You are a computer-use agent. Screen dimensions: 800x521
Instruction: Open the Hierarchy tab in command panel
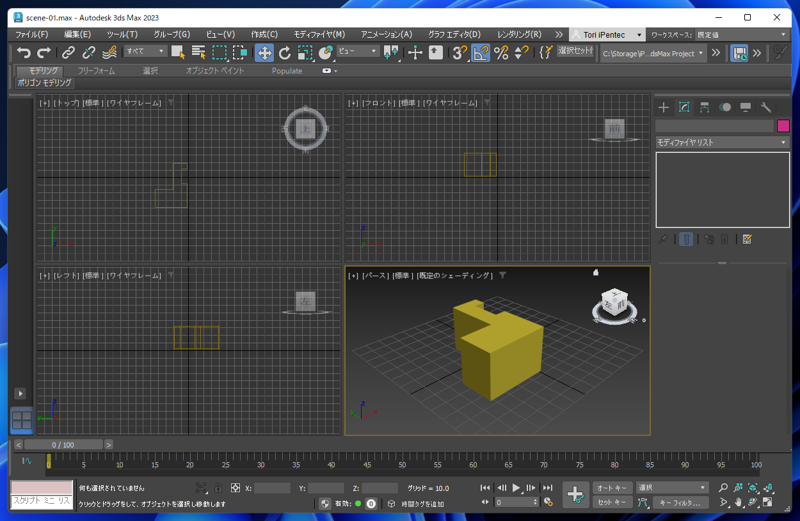click(705, 107)
